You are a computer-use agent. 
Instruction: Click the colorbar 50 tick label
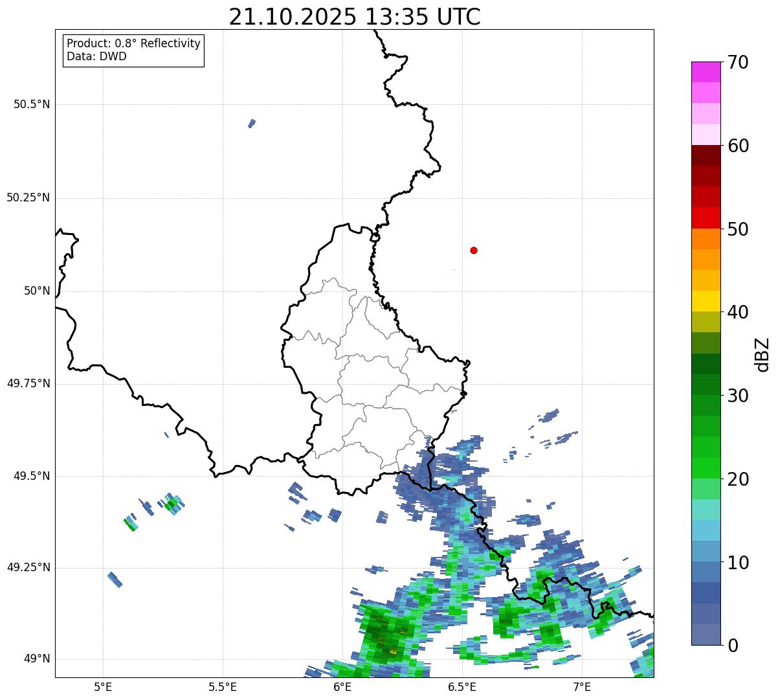click(x=738, y=229)
